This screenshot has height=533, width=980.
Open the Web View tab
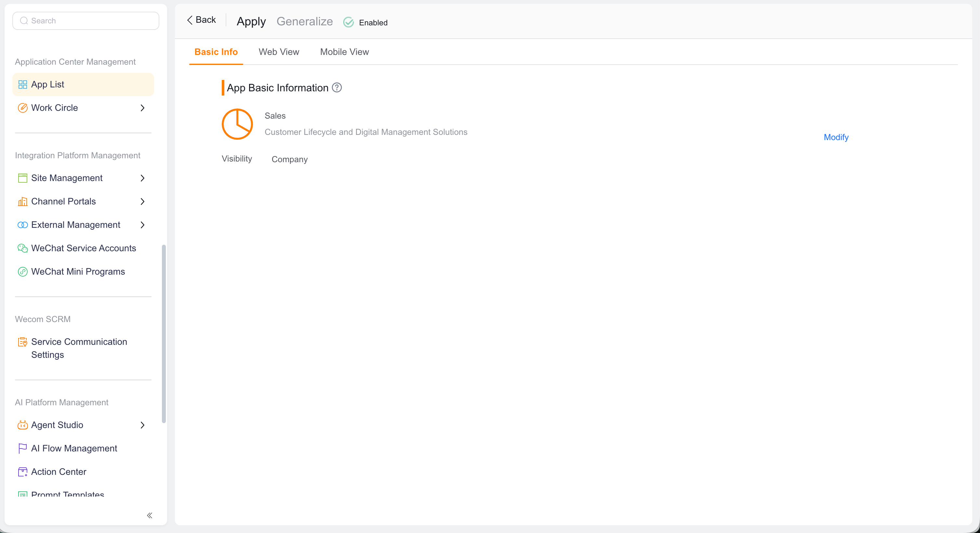[279, 52]
